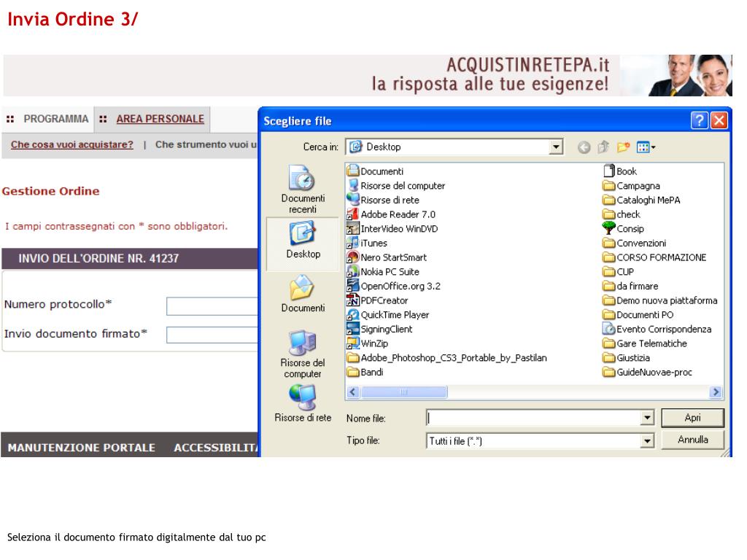
Task: Open Documenti in the places bar
Action: coord(303,295)
